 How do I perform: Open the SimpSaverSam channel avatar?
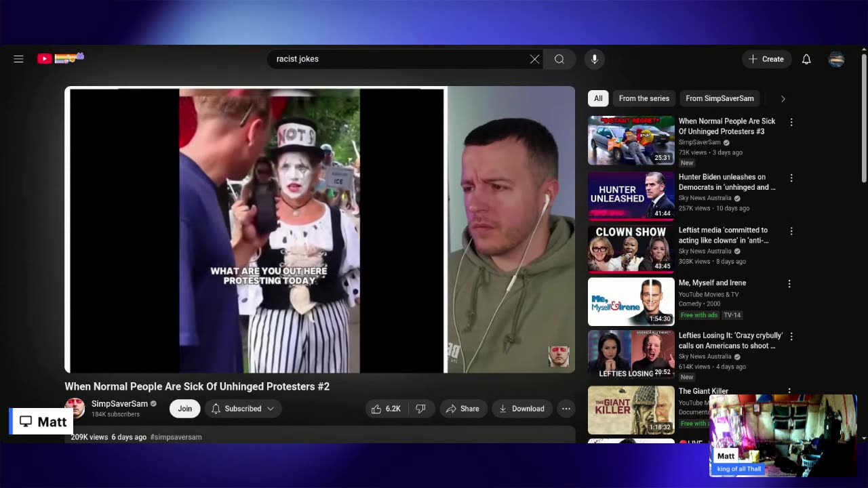tap(75, 408)
